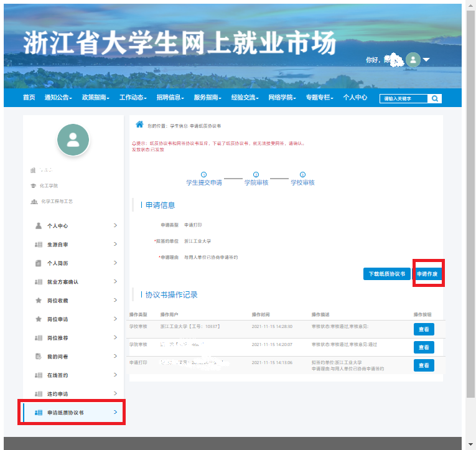Viewport: 476px width, 450px height.
Task: Click the person icon beside 个人中心
Action: pos(38,226)
